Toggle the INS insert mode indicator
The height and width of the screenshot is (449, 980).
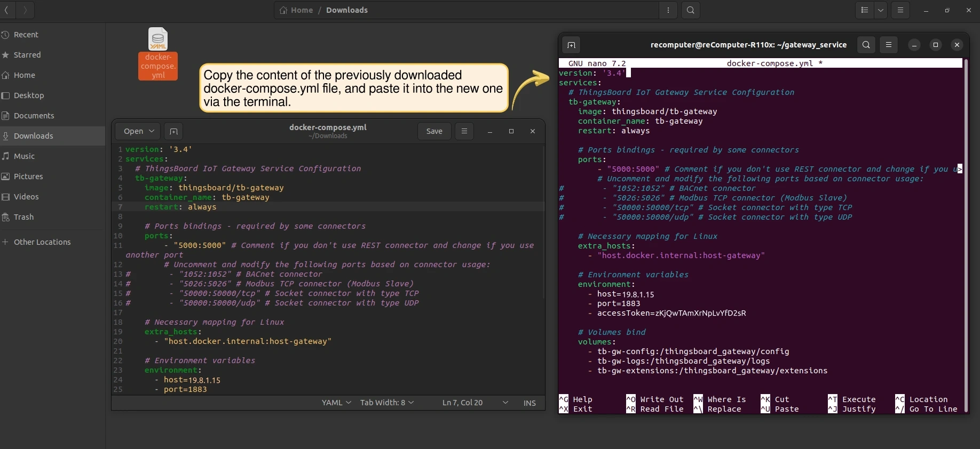tap(529, 403)
